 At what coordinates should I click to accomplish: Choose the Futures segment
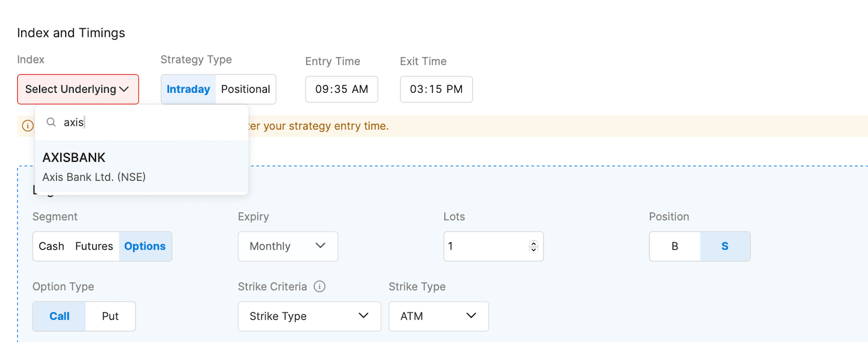point(94,246)
